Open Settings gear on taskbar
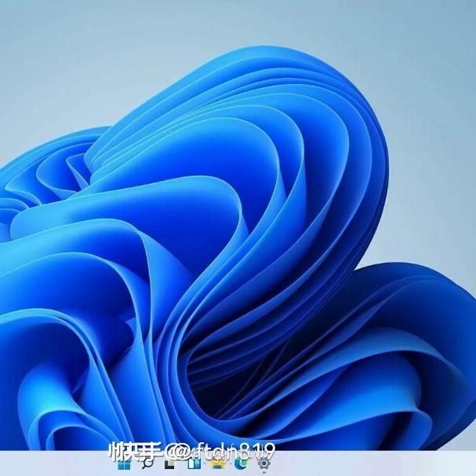 (x=263, y=464)
